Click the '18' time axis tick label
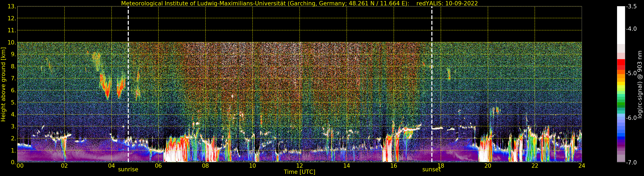 click(441, 166)
